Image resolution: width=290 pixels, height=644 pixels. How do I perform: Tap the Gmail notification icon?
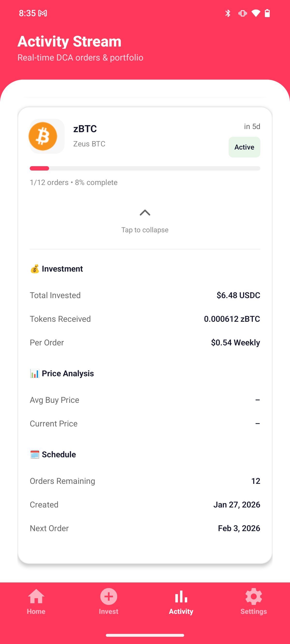tap(43, 13)
